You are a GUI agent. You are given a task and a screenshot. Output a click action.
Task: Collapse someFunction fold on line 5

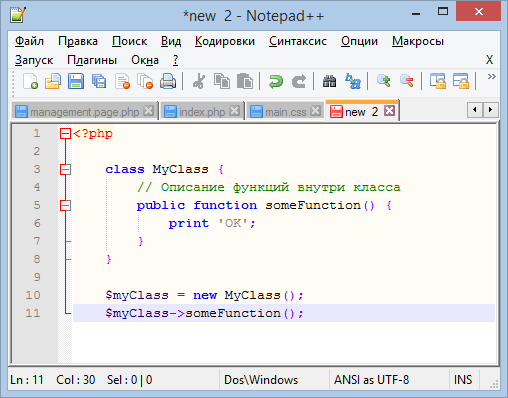point(65,206)
